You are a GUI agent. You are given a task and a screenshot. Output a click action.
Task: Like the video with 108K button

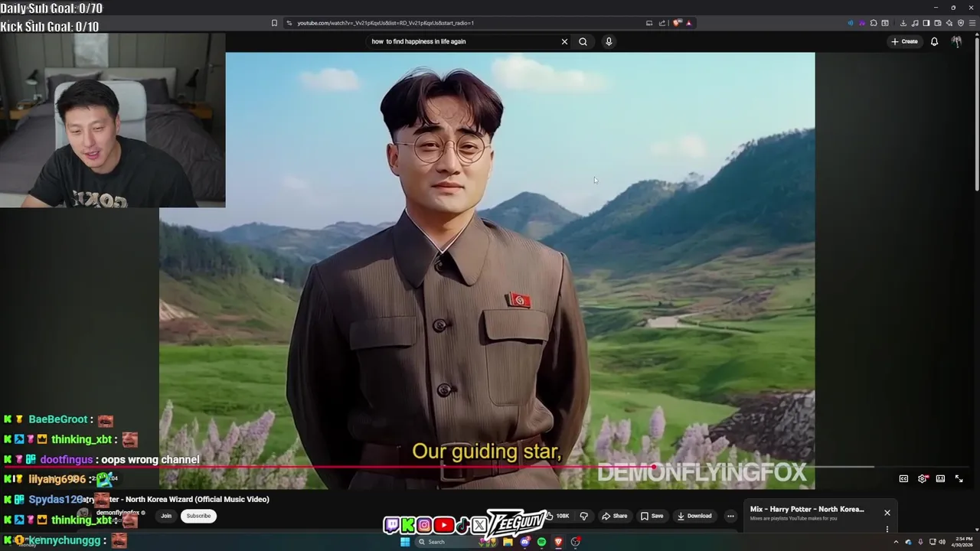[x=559, y=516]
